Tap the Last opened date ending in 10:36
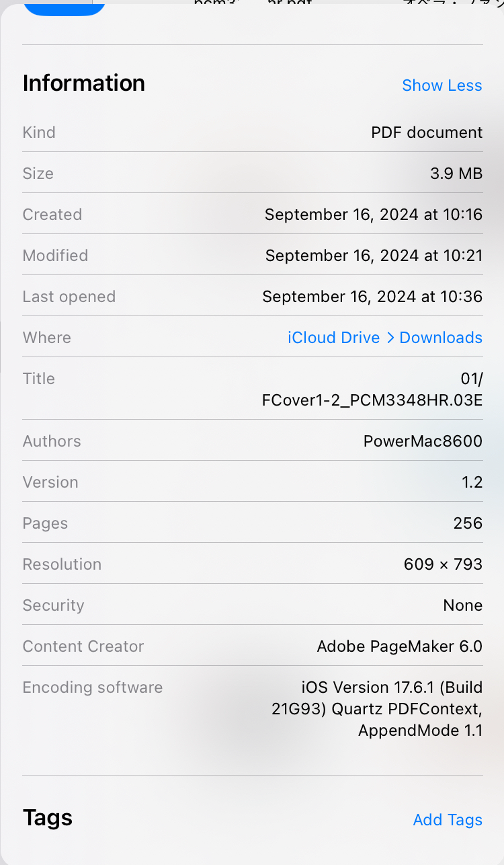Image resolution: width=504 pixels, height=865 pixels. (x=372, y=297)
